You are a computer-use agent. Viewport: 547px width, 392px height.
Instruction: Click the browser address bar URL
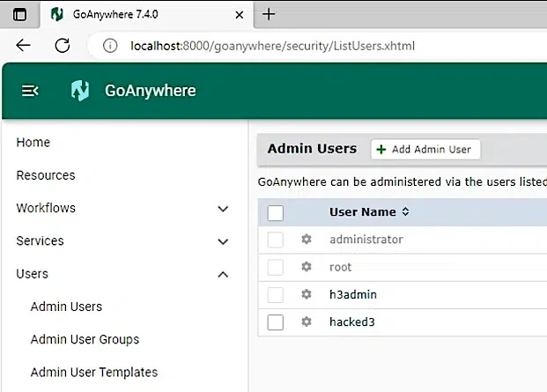tap(272, 46)
